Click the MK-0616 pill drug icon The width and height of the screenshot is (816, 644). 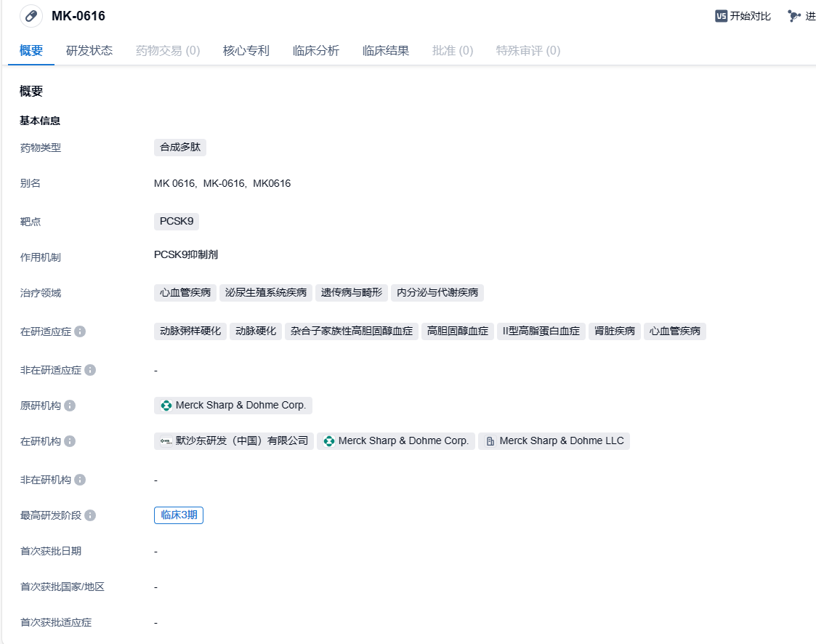pos(31,16)
